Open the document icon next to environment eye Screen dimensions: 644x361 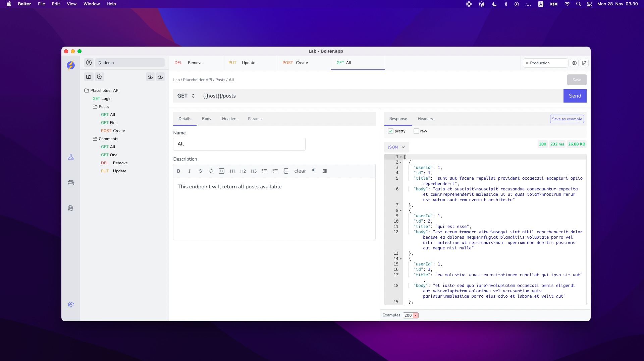click(x=584, y=63)
